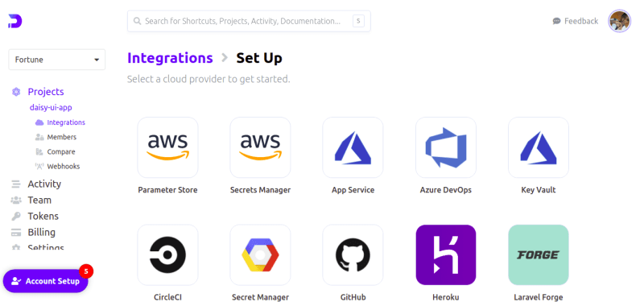Screen dimensions: 644x302
Task: Click the App Service label
Action: (x=353, y=190)
